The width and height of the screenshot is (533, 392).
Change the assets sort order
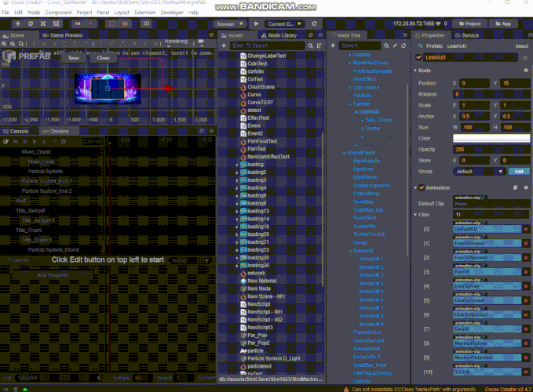pyautogui.click(x=319, y=45)
